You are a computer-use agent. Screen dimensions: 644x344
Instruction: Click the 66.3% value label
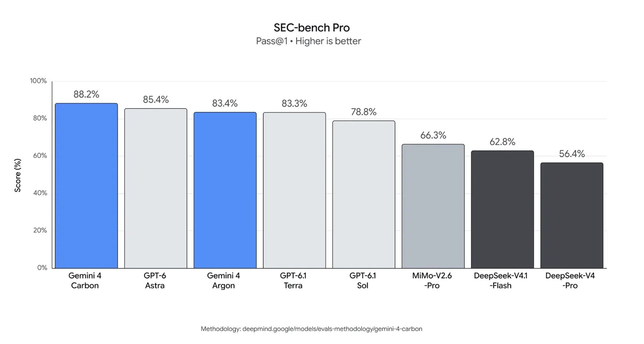(x=433, y=135)
